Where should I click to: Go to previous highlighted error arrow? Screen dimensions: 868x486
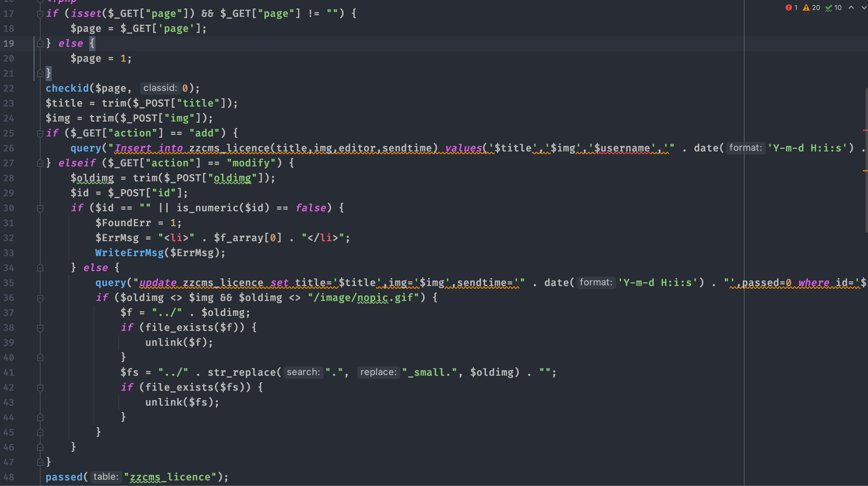click(851, 7)
